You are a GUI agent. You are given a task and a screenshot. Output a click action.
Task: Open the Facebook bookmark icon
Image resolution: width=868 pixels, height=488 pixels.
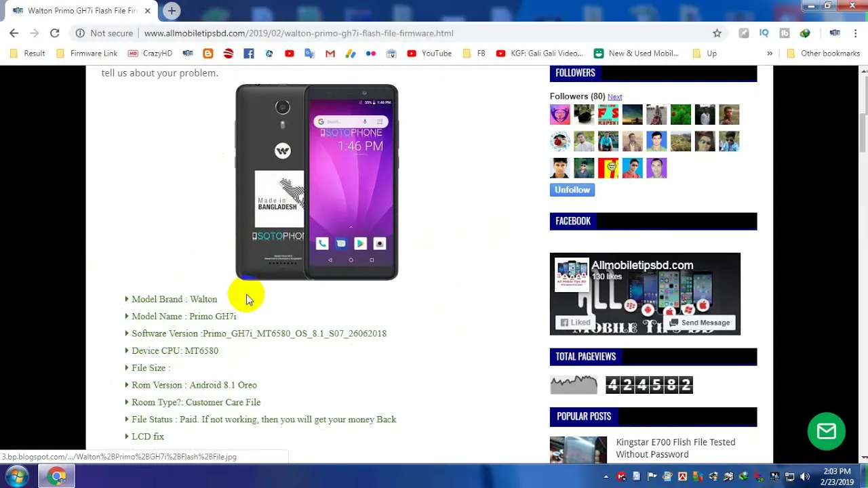(x=249, y=54)
